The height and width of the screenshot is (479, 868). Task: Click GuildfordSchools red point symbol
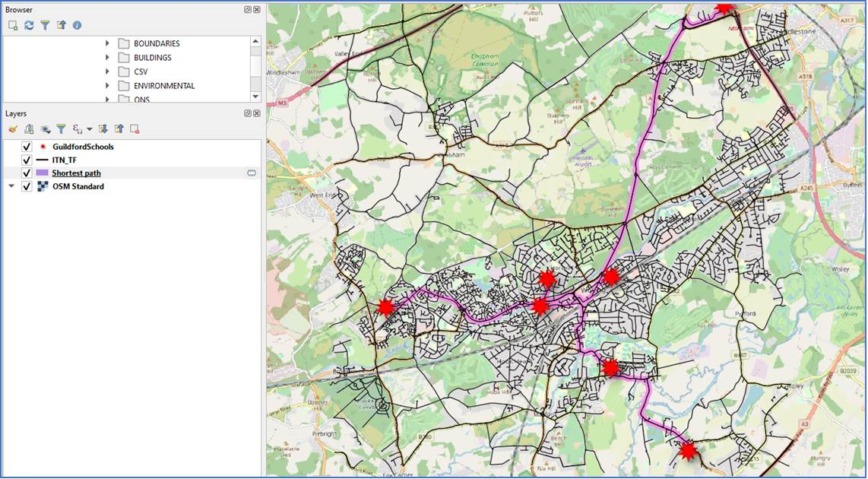click(42, 147)
